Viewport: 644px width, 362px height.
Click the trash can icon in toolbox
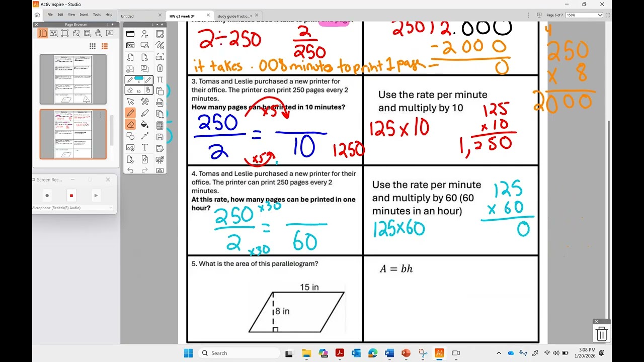tap(159, 68)
